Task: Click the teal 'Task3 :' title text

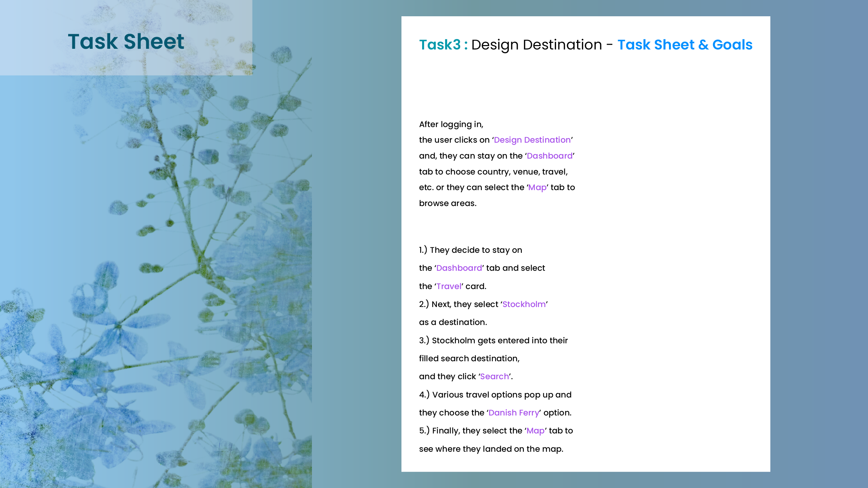Action: [443, 45]
